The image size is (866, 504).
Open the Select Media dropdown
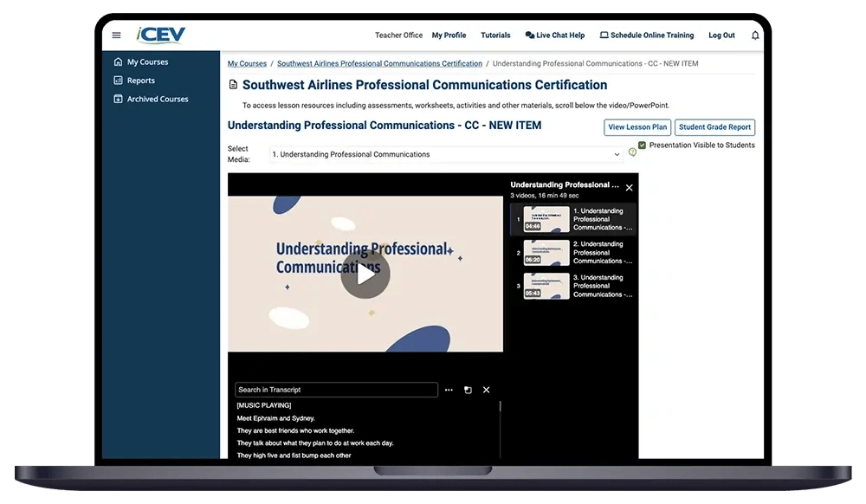(x=446, y=154)
